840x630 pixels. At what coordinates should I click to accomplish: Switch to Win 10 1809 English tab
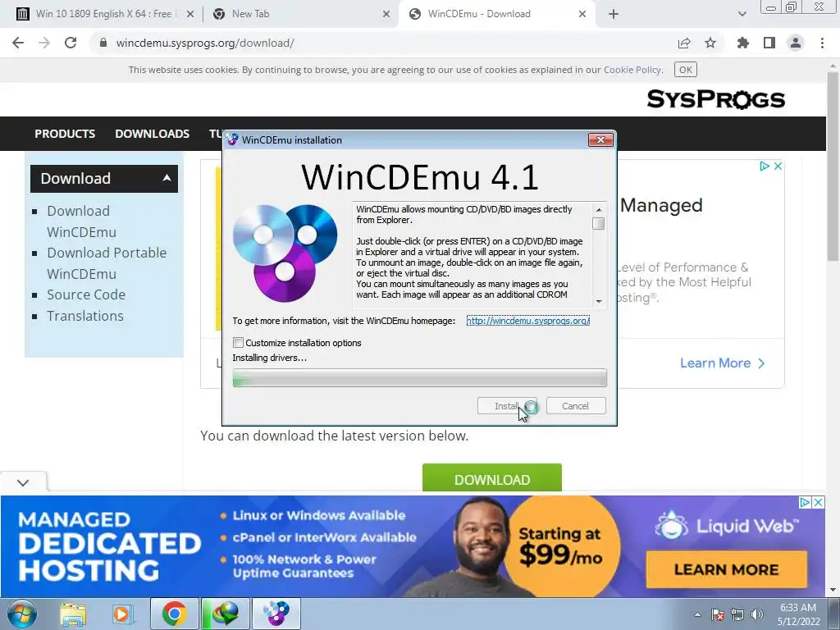coord(102,14)
